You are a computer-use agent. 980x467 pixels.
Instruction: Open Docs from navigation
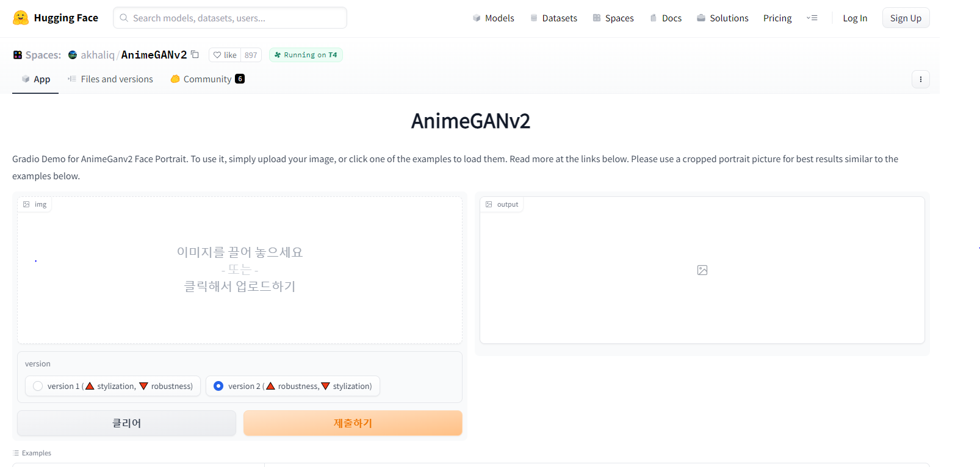[x=666, y=18]
